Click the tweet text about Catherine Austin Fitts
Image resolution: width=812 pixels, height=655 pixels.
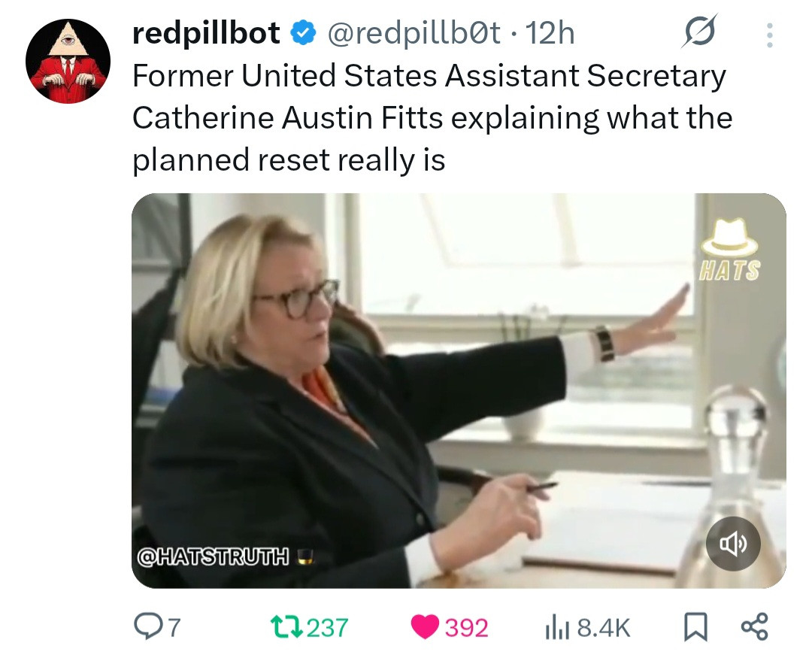tap(432, 117)
